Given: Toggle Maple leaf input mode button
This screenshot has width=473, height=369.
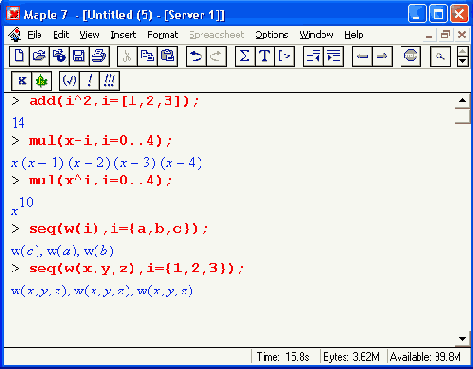Looking at the screenshot, I should pyautogui.click(x=42, y=81).
